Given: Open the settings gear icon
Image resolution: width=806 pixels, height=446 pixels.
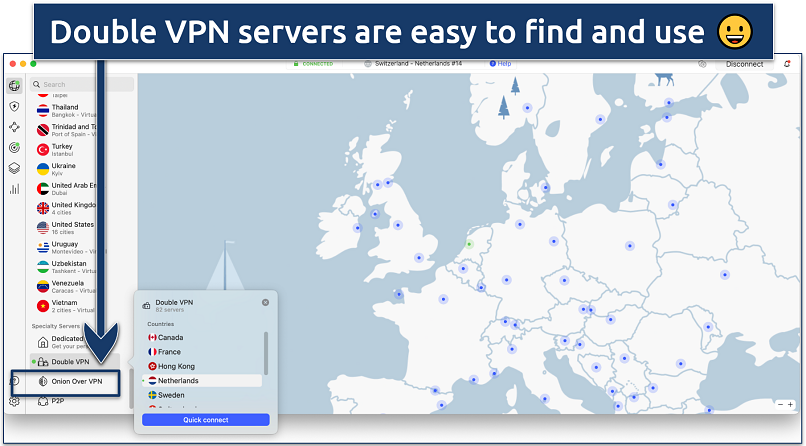Looking at the screenshot, I should click(x=14, y=401).
